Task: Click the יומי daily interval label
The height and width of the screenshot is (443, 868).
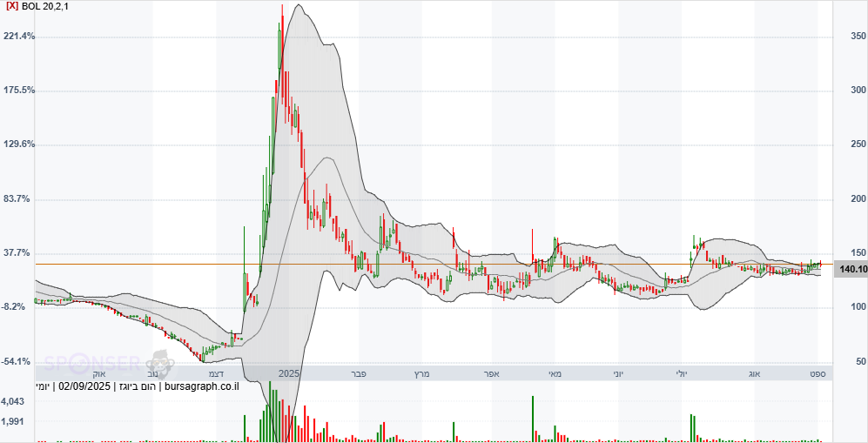Action: click(x=42, y=386)
